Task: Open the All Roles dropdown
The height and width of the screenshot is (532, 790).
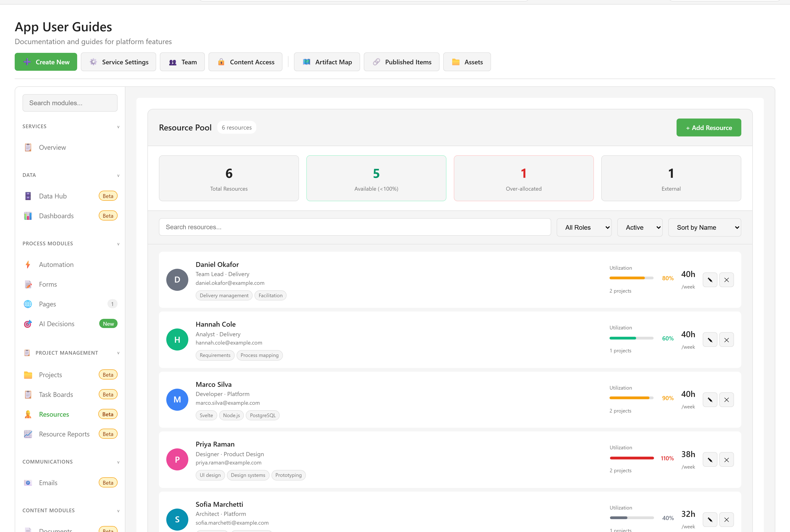Action: (584, 227)
